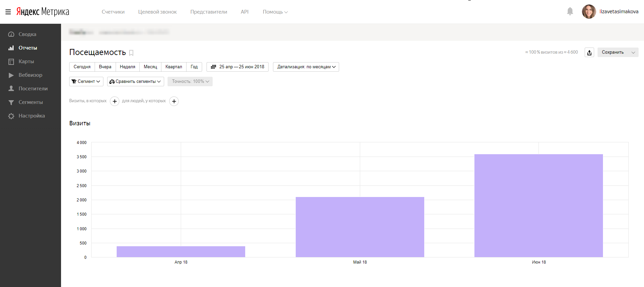Click the Яндекс Метрика logo
Image resolution: width=644 pixels, height=287 pixels.
click(43, 12)
